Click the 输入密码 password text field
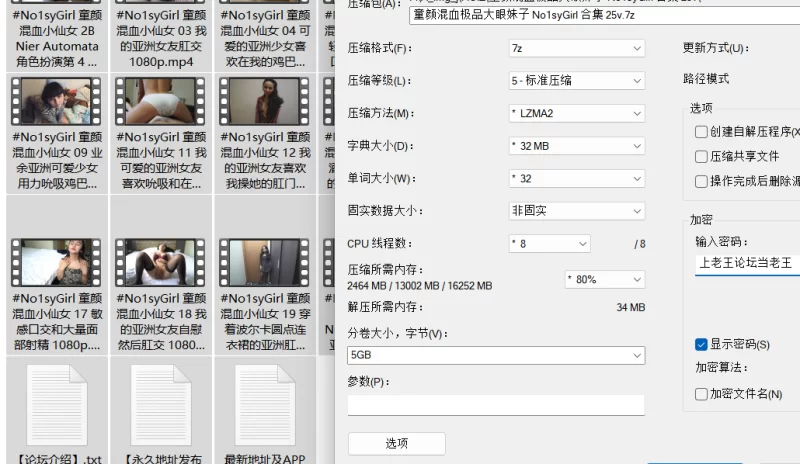This screenshot has width=800, height=464. 746,264
